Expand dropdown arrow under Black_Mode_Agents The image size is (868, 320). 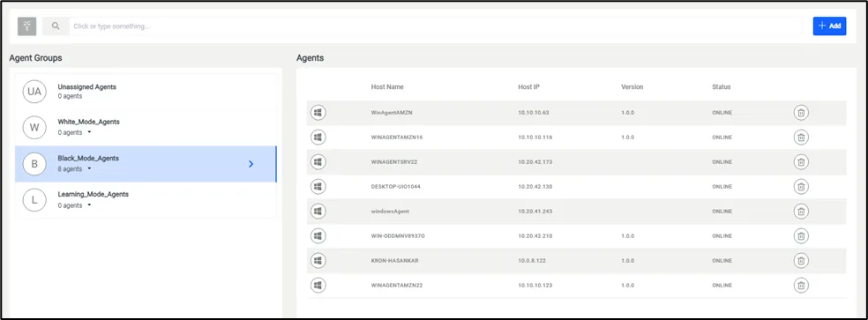(89, 169)
